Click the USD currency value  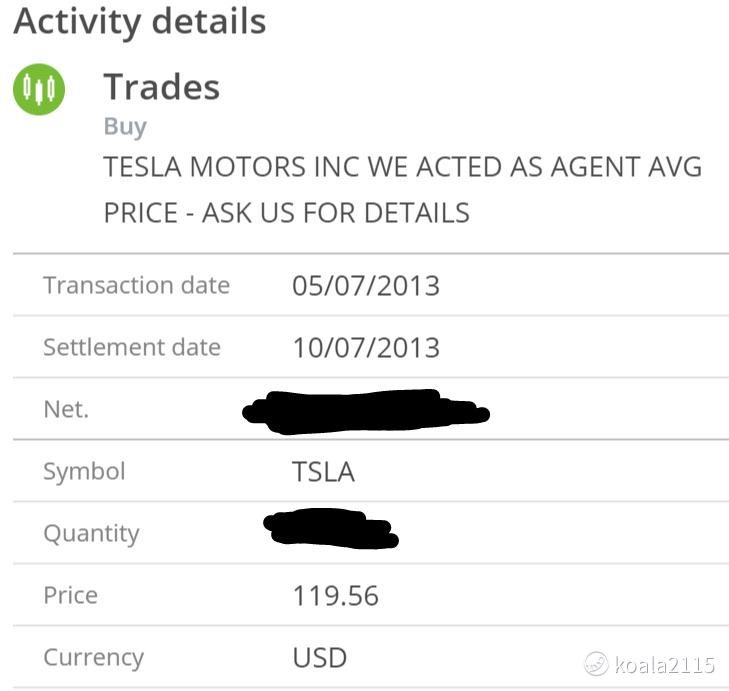[320, 658]
